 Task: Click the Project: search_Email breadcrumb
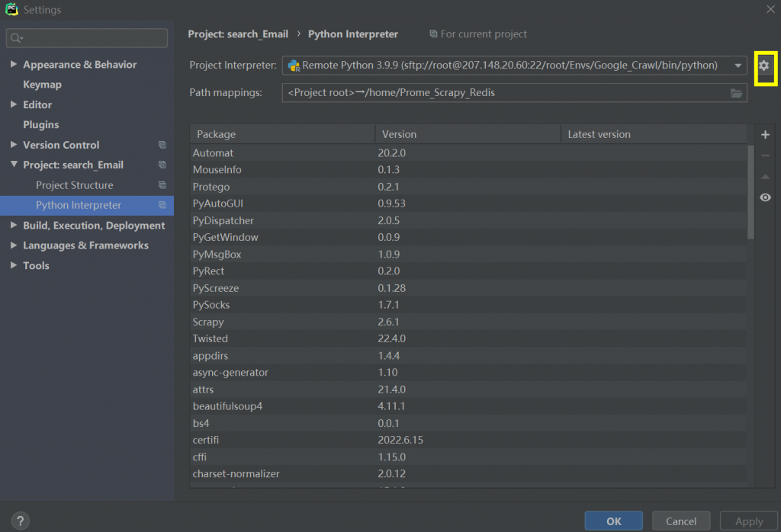click(238, 34)
